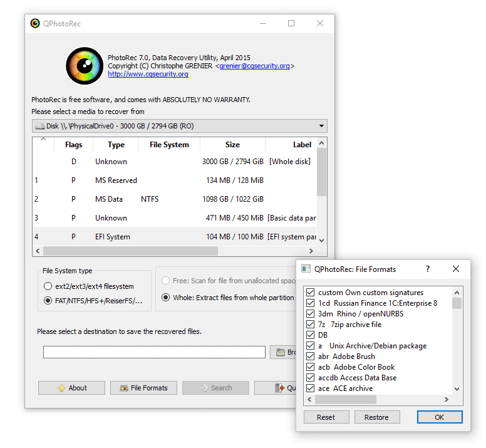Click partition table scroll down arrow
This screenshot has width=486, height=448.
click(x=322, y=241)
